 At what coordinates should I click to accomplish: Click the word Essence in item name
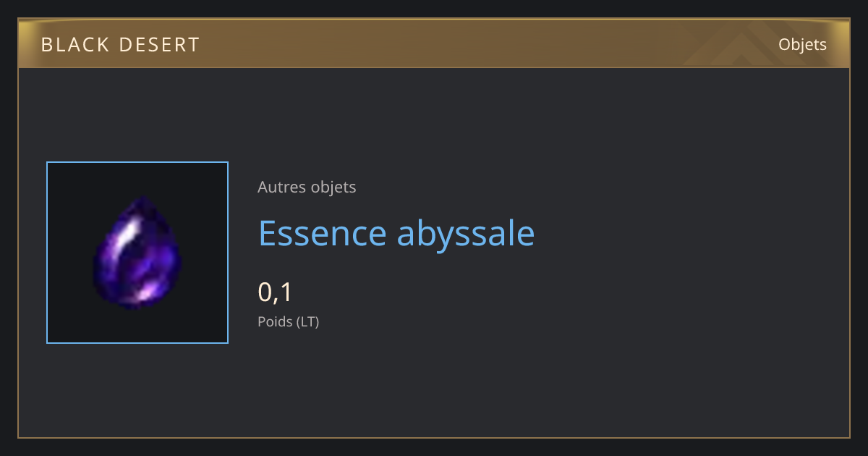tap(323, 233)
